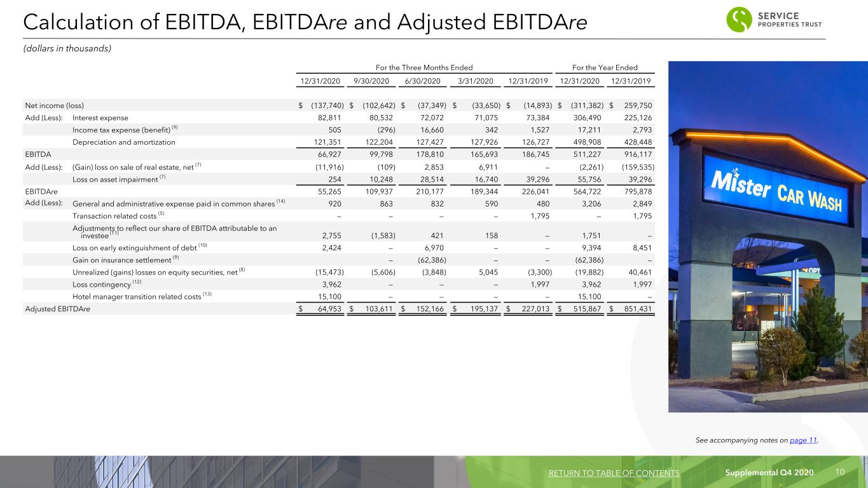This screenshot has width=868, height=488.
Task: Select interest expense value 306,490
Action: click(589, 118)
